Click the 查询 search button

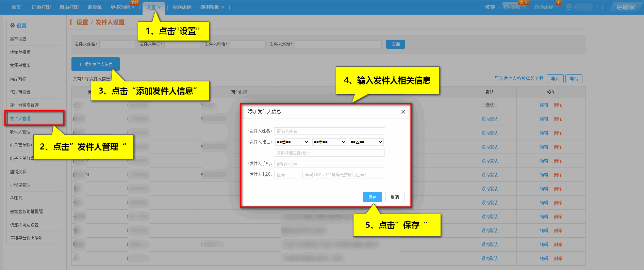point(395,44)
